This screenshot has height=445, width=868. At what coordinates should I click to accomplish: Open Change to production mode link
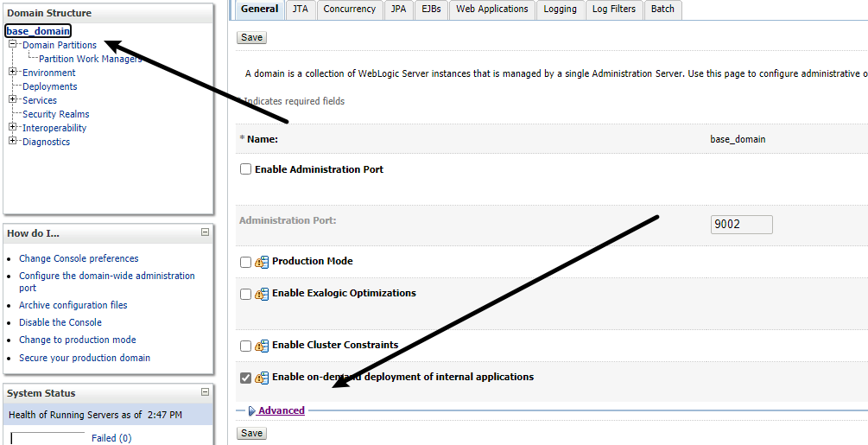[x=78, y=340]
